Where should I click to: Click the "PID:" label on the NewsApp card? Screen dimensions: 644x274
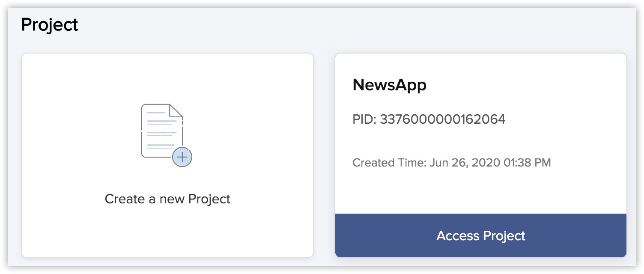364,119
